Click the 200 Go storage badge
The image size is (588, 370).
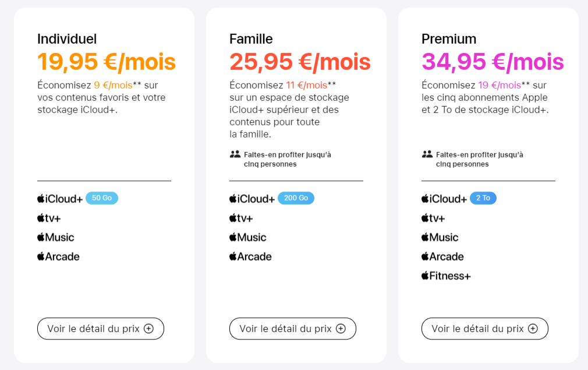click(x=296, y=198)
